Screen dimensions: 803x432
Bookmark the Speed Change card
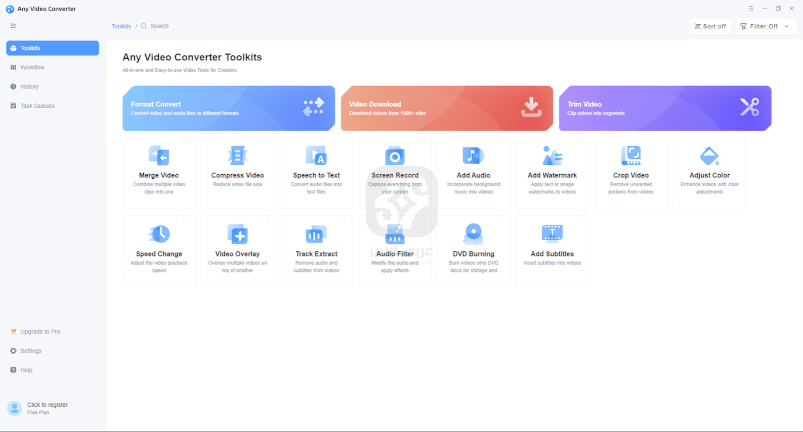tap(186, 219)
